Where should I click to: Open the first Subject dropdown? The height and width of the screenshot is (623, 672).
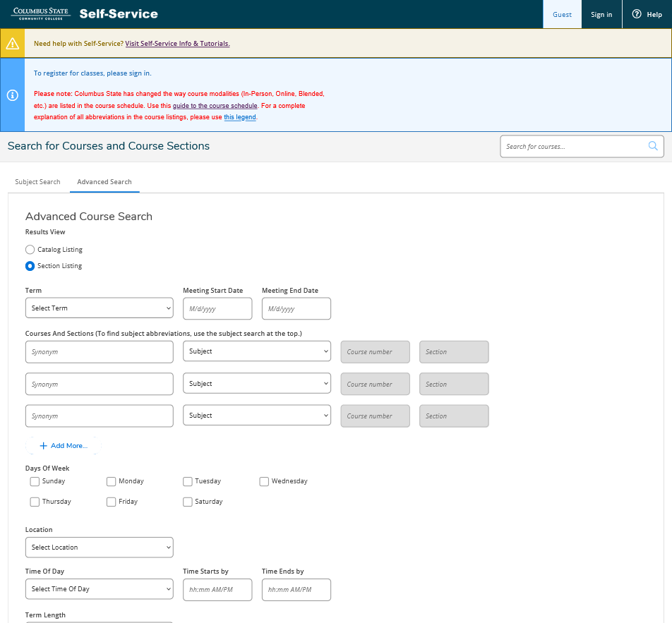[256, 351]
